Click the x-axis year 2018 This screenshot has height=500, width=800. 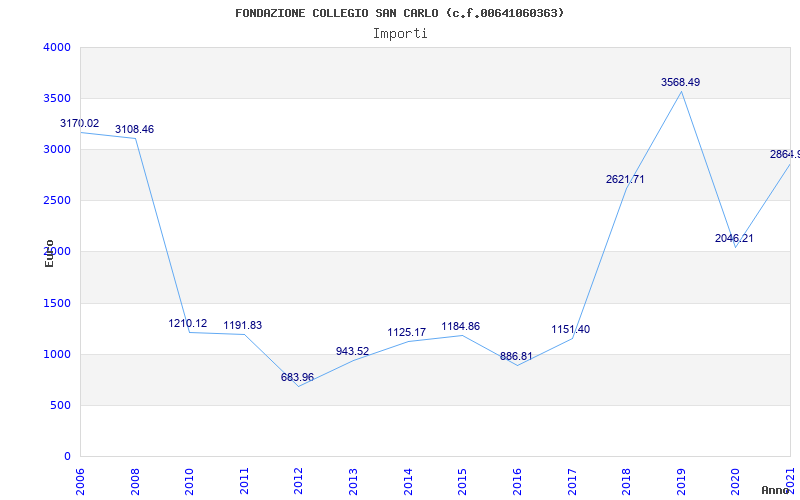pyautogui.click(x=627, y=482)
